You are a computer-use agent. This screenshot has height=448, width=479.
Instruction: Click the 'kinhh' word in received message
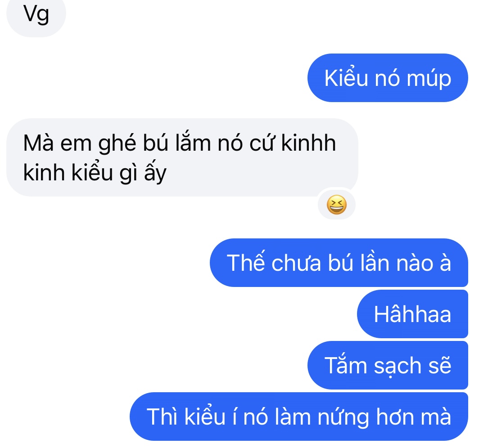point(308,143)
